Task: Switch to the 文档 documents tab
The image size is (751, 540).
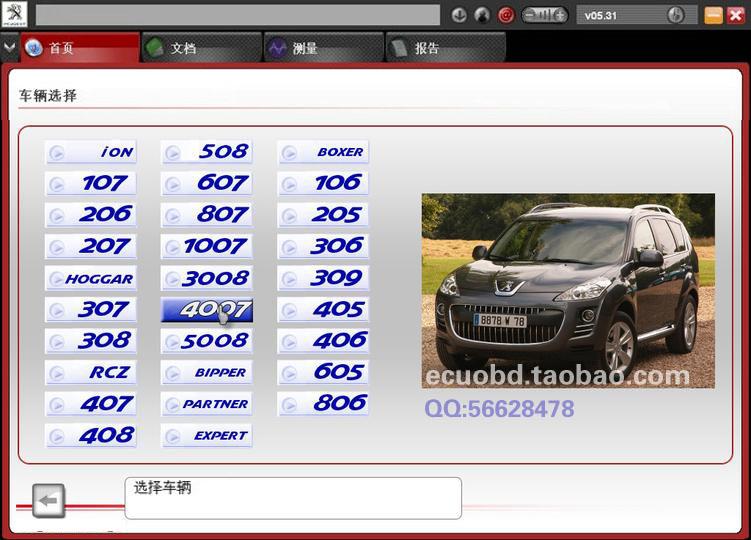Action: (202, 47)
